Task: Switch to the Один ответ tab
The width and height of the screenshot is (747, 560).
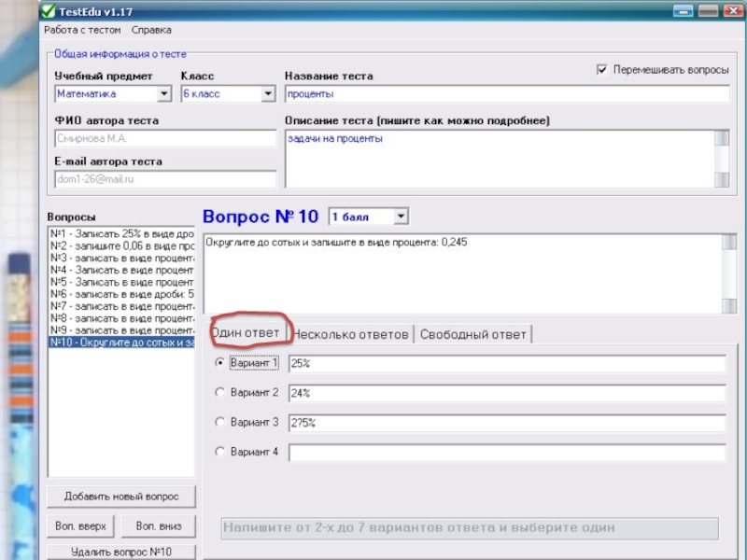Action: tap(245, 331)
